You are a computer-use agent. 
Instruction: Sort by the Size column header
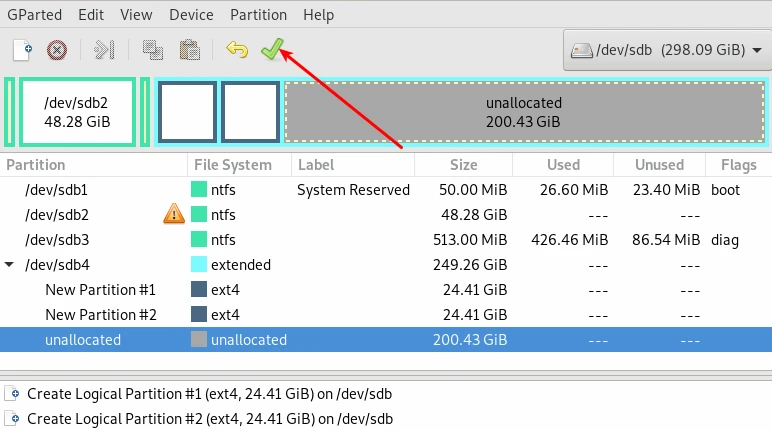pyautogui.click(x=463, y=165)
